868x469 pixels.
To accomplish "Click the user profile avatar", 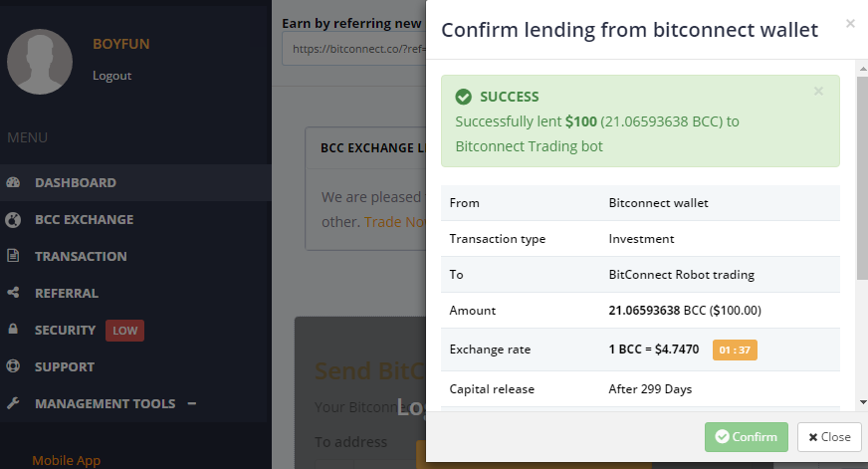I will pyautogui.click(x=40, y=62).
